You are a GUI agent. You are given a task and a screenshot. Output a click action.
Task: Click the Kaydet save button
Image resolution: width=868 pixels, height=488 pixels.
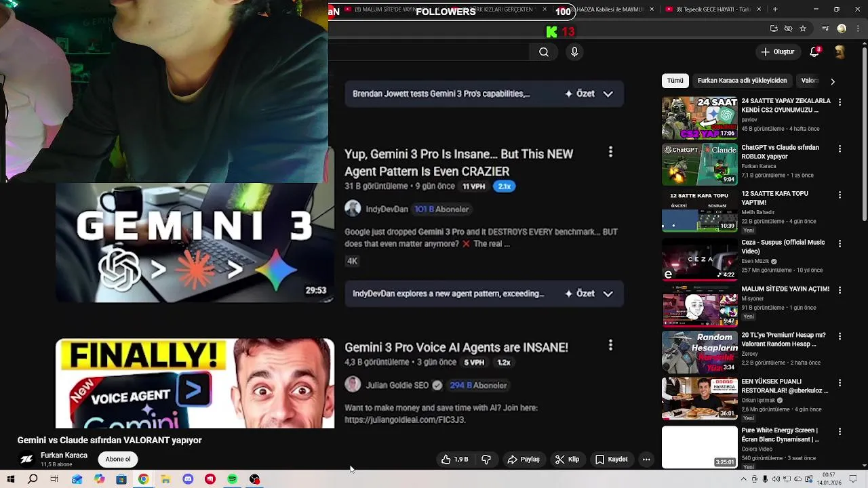tap(611, 460)
